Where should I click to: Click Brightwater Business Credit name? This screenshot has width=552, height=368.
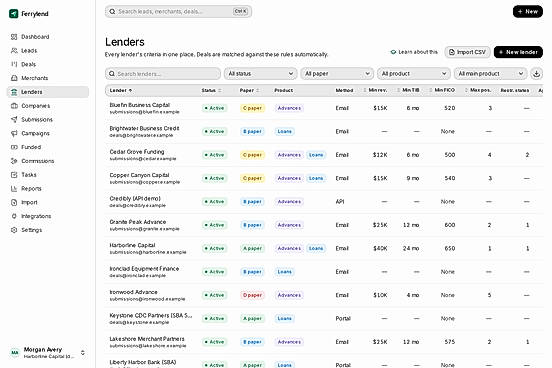(x=144, y=129)
